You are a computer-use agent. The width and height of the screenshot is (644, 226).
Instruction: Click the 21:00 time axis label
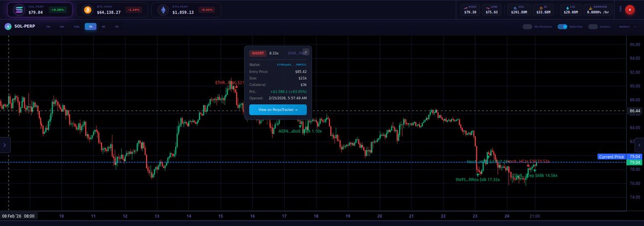tap(535, 216)
